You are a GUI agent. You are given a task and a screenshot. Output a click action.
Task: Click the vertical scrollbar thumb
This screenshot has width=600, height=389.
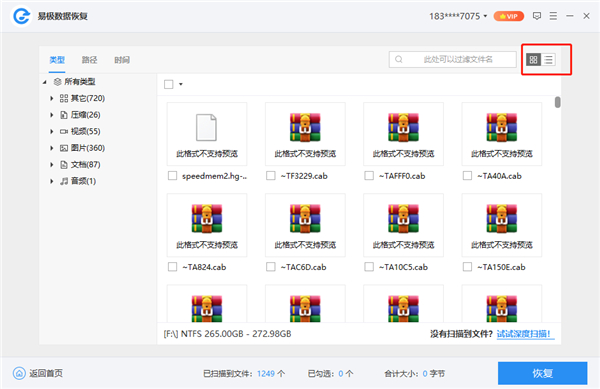(558, 102)
